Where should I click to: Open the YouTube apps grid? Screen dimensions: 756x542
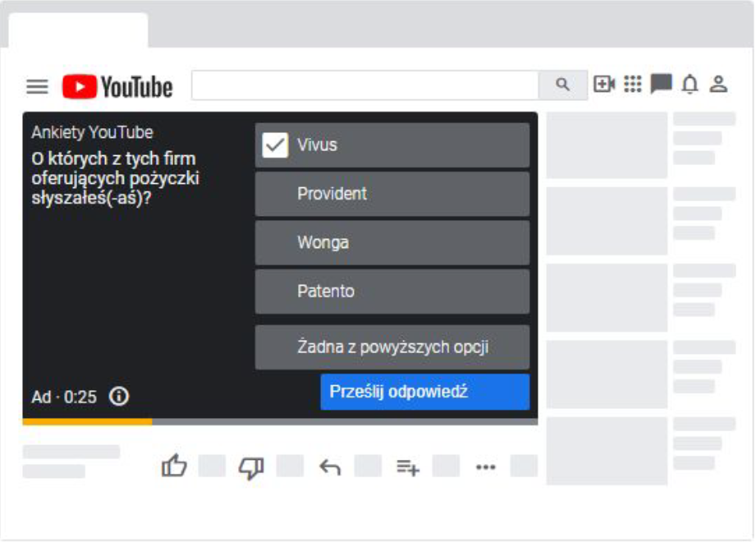pos(633,84)
